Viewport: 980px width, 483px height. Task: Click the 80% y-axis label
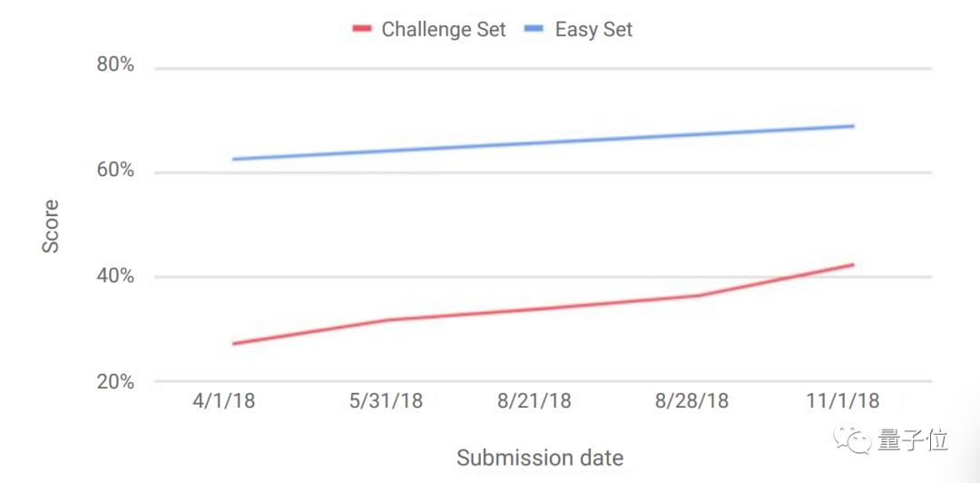click(x=115, y=66)
